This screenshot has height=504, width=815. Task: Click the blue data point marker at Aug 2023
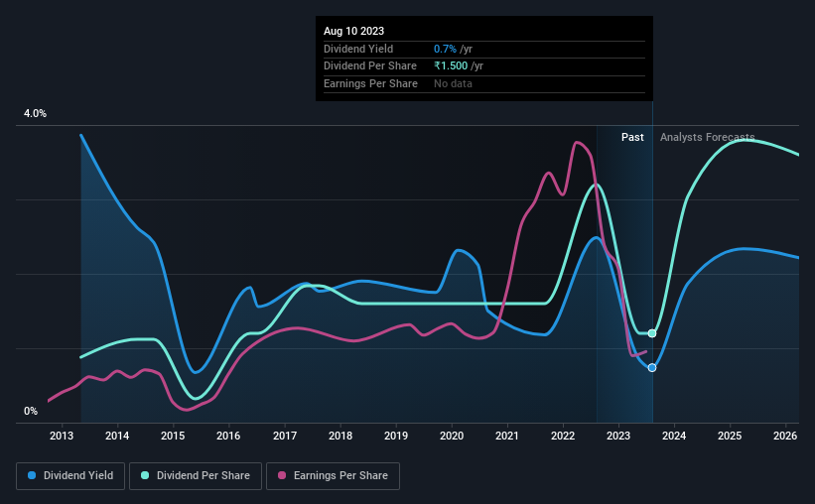[x=652, y=368]
